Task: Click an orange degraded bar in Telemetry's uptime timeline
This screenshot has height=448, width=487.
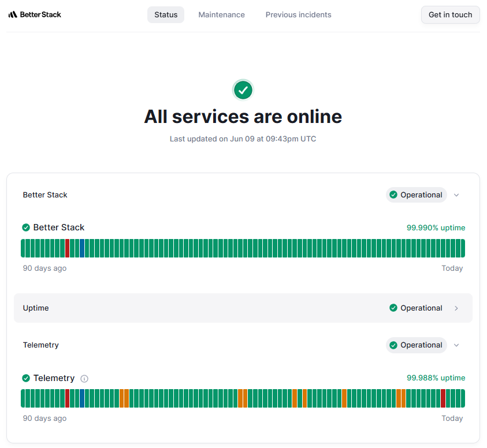Action: (x=121, y=398)
